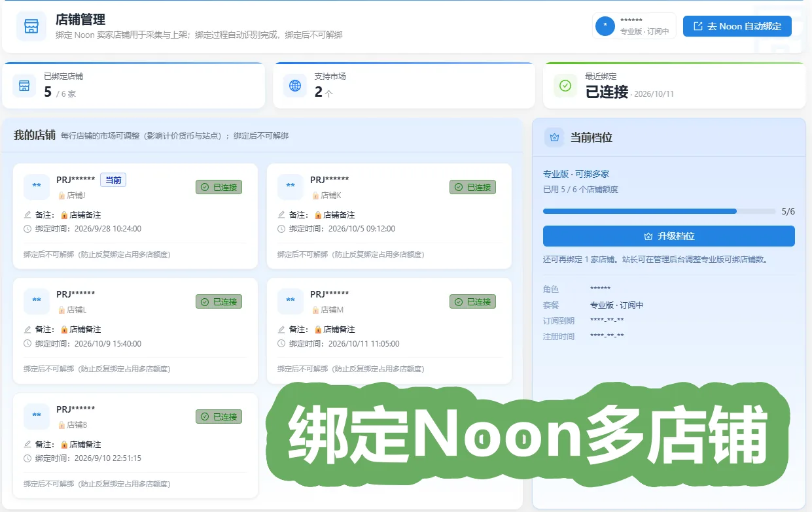Click the 我的店铺 section heading
Viewport: 812px width, 512px height.
point(35,135)
